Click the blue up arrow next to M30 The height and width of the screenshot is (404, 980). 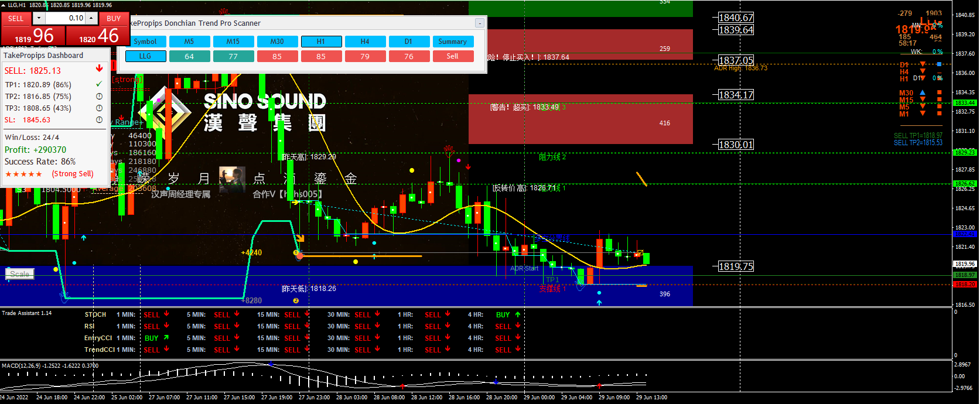(923, 93)
